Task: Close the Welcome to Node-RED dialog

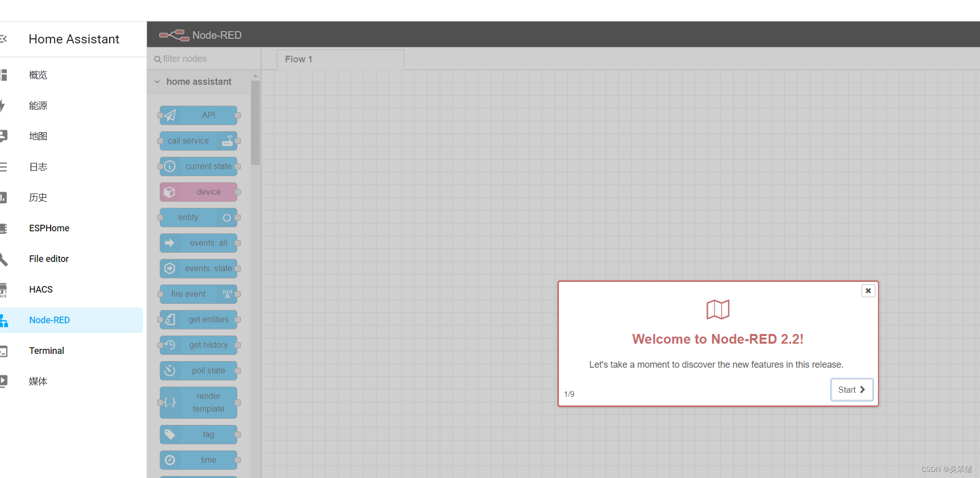Action: [868, 291]
